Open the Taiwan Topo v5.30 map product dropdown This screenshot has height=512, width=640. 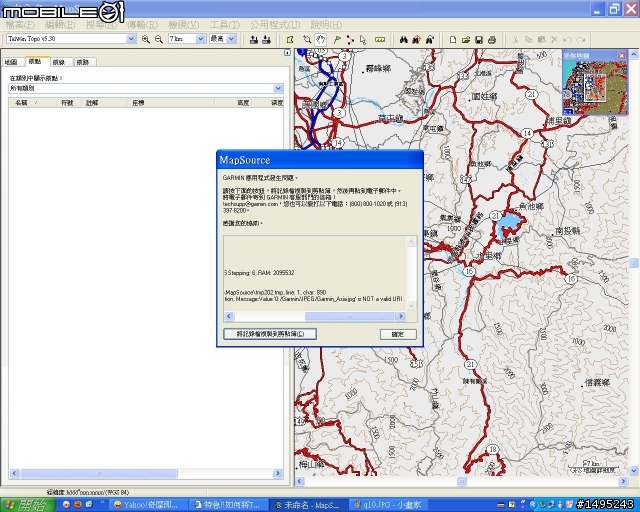[x=131, y=39]
